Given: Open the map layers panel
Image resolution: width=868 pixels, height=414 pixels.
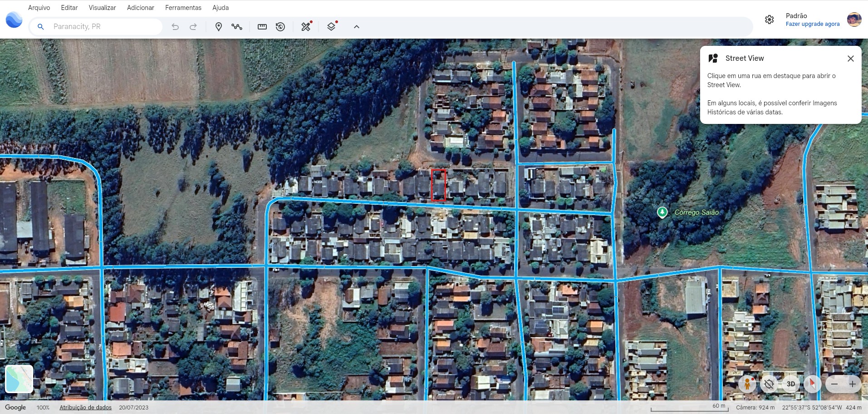Looking at the screenshot, I should [332, 27].
